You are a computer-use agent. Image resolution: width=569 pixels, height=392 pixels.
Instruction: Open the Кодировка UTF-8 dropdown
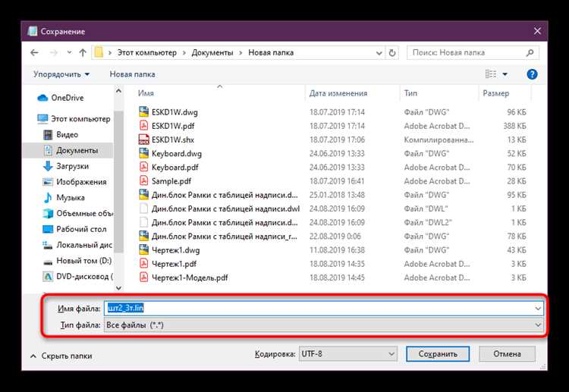pos(347,353)
